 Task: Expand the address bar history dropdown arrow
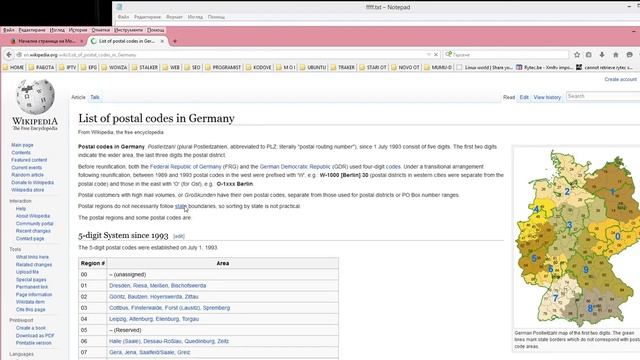click(x=429, y=54)
